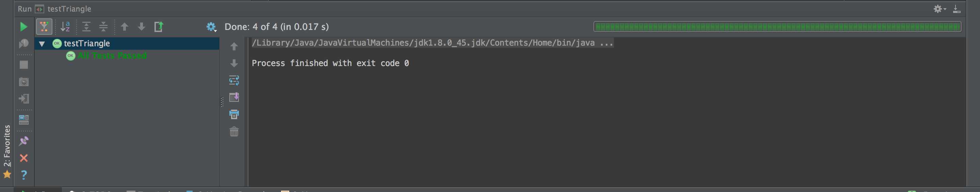Jump to previous failed test

pos(125,27)
